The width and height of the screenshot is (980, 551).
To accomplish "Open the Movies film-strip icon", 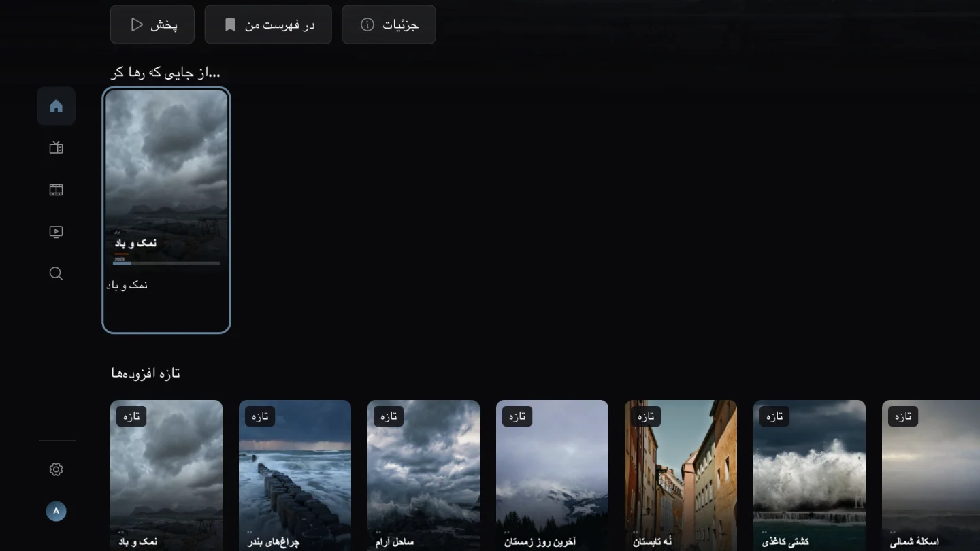I will tap(56, 190).
